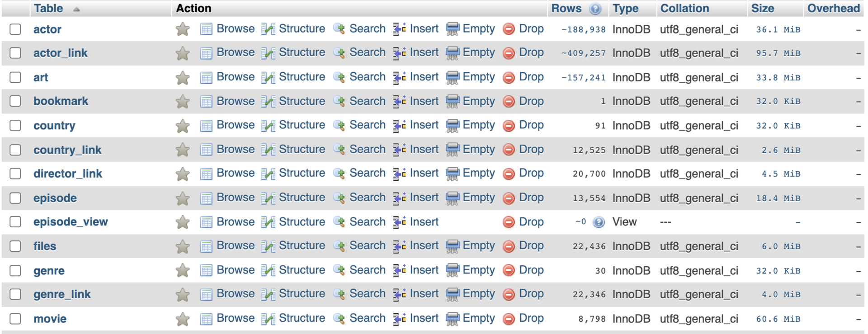This screenshot has height=334, width=868.
Task: Click red Drop icon for director_link
Action: point(509,174)
